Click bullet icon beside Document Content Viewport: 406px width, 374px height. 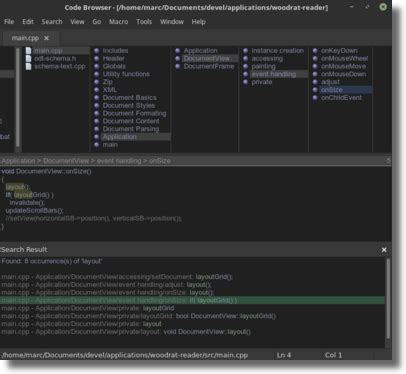pyautogui.click(x=97, y=121)
